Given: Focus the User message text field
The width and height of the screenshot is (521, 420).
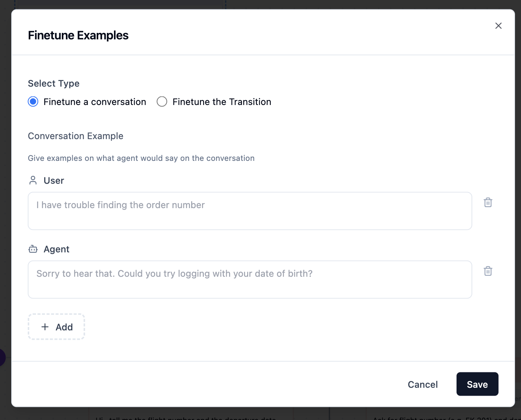Looking at the screenshot, I should (250, 211).
